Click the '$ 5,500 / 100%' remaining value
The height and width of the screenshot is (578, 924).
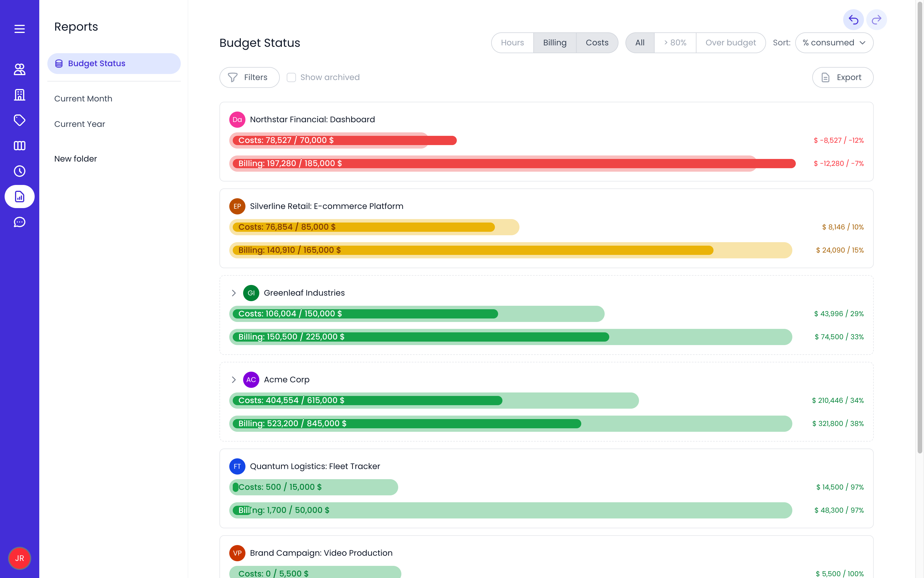point(840,574)
